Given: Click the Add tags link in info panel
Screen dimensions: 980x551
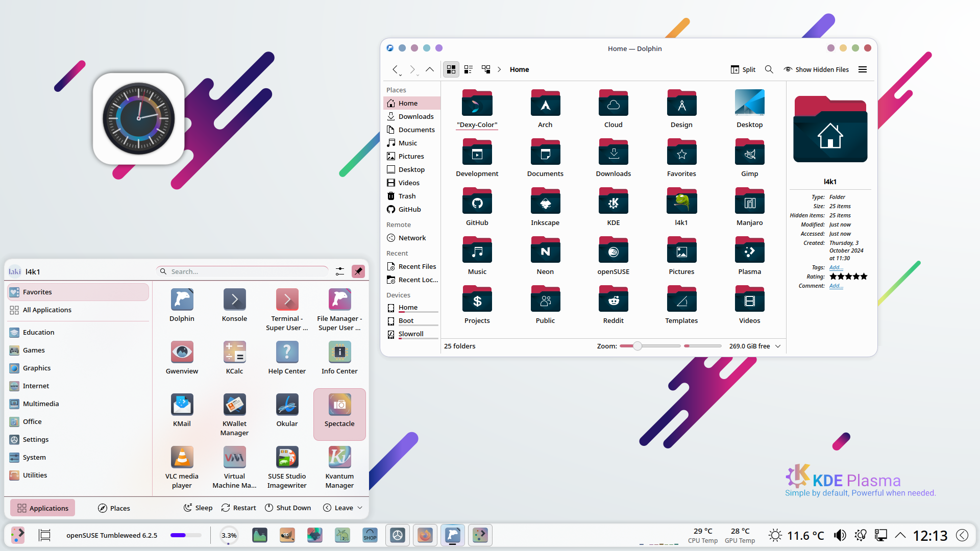Looking at the screenshot, I should tap(836, 268).
